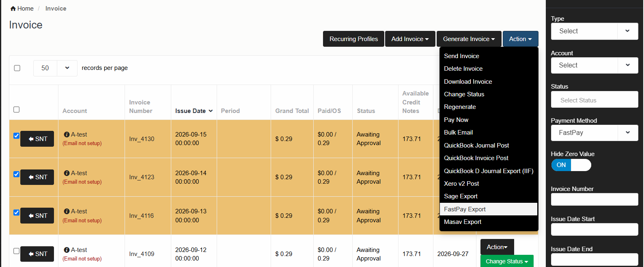This screenshot has width=644, height=267.
Task: Click invoice number Inv_4123
Action: (142, 177)
